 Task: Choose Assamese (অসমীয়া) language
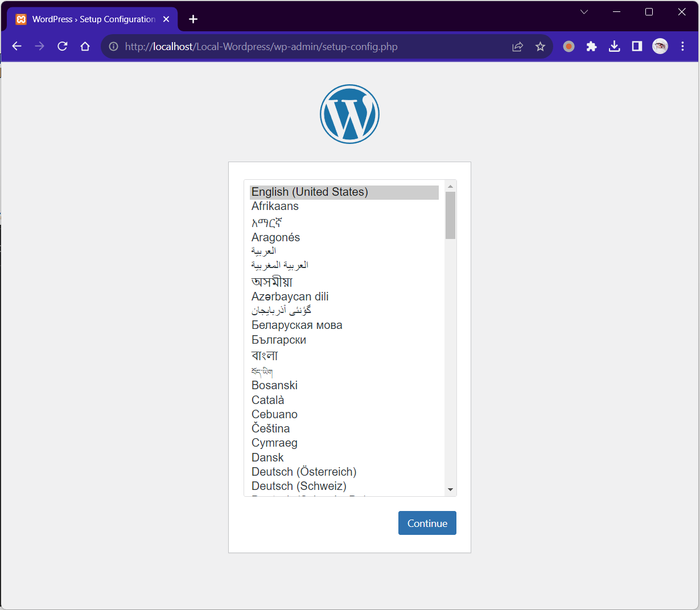point(344,282)
